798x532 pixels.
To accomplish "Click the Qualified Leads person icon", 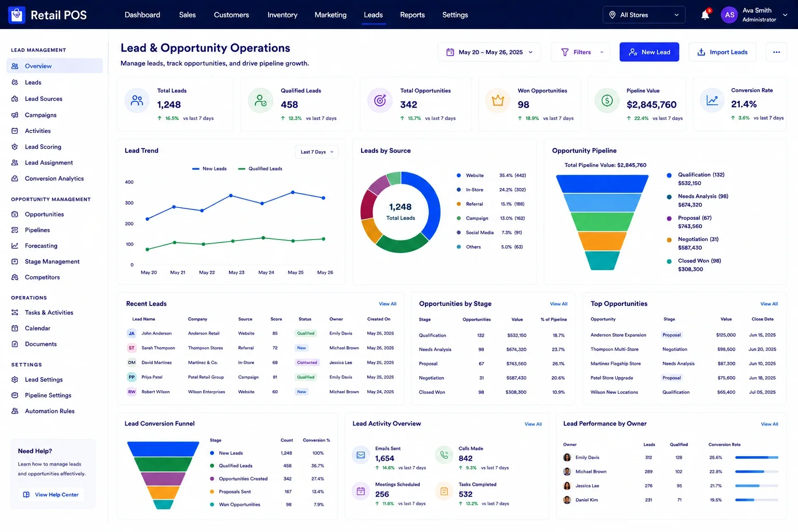I will tap(260, 101).
